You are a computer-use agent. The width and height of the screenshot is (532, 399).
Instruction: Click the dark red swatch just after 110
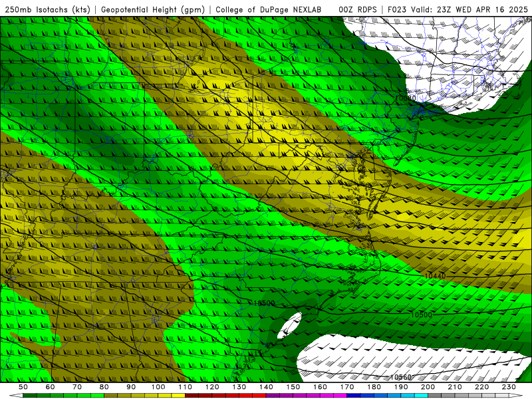192,396
